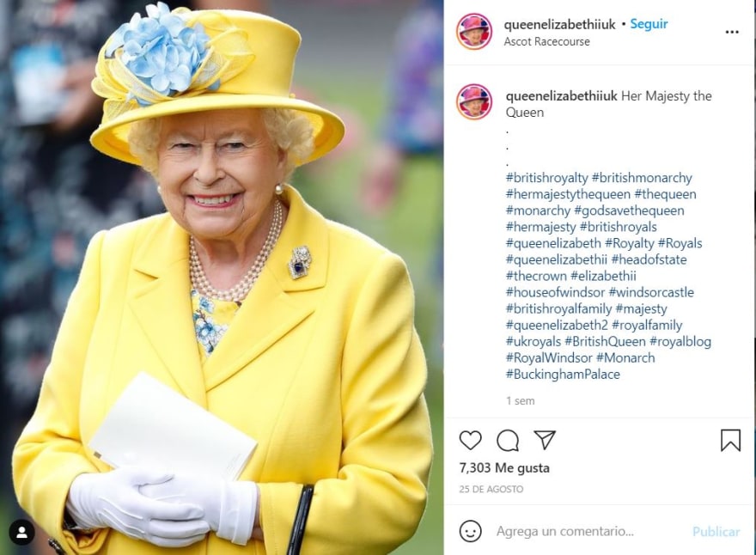Open the #BuckinghamPalace hashtag
Image resolution: width=756 pixels, height=555 pixels.
(x=563, y=375)
